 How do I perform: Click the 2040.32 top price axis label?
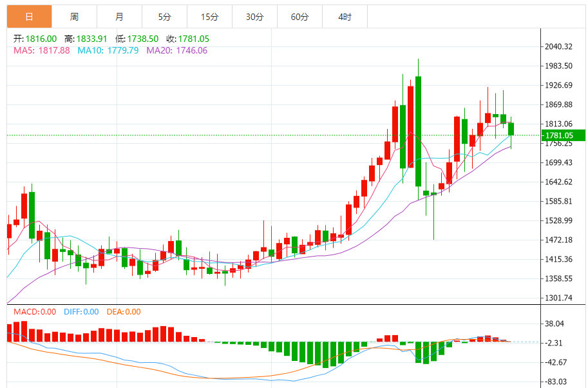coord(559,46)
